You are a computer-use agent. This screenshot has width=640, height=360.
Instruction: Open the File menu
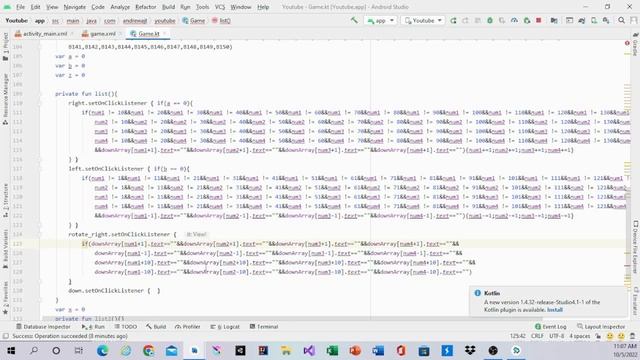point(20,7)
